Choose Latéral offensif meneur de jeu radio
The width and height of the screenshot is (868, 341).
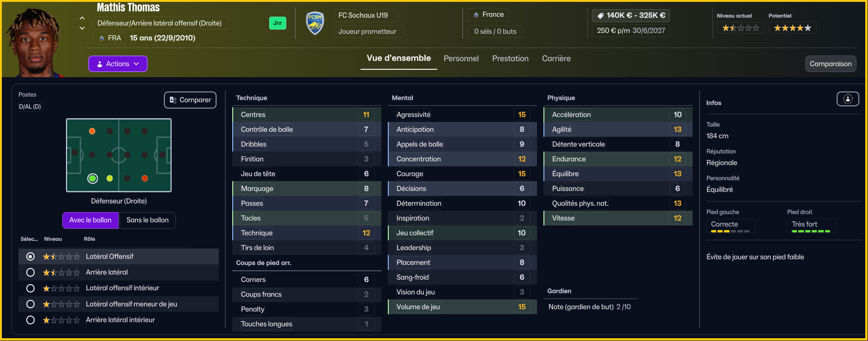30,304
